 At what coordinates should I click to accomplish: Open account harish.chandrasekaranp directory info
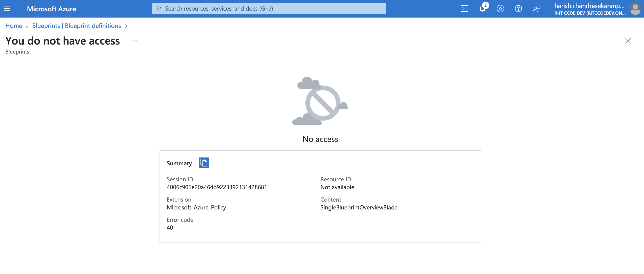590,9
